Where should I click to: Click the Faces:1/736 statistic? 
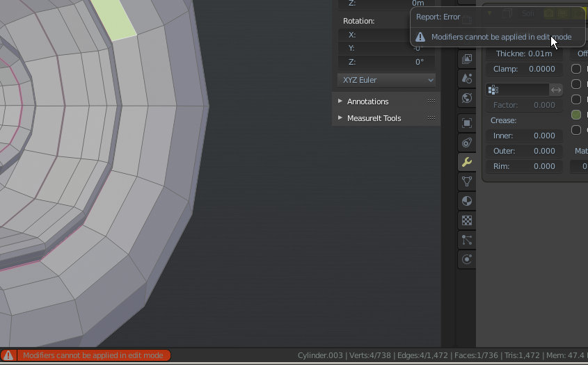click(476, 355)
